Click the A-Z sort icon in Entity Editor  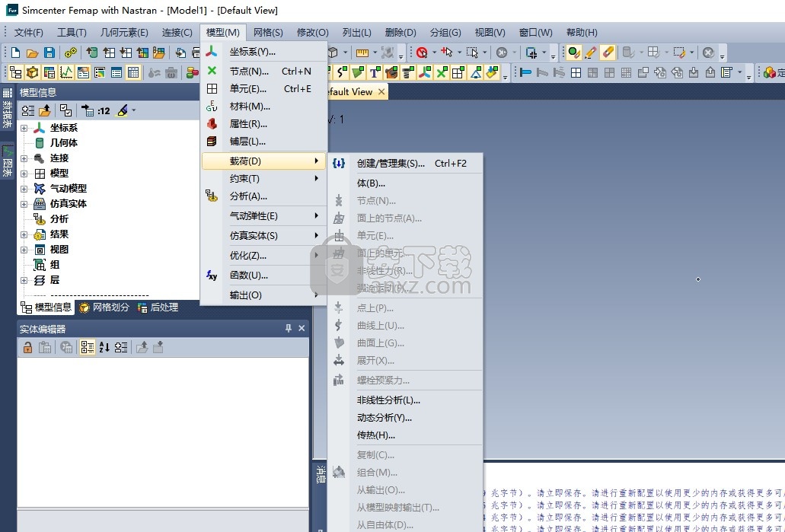coord(104,347)
